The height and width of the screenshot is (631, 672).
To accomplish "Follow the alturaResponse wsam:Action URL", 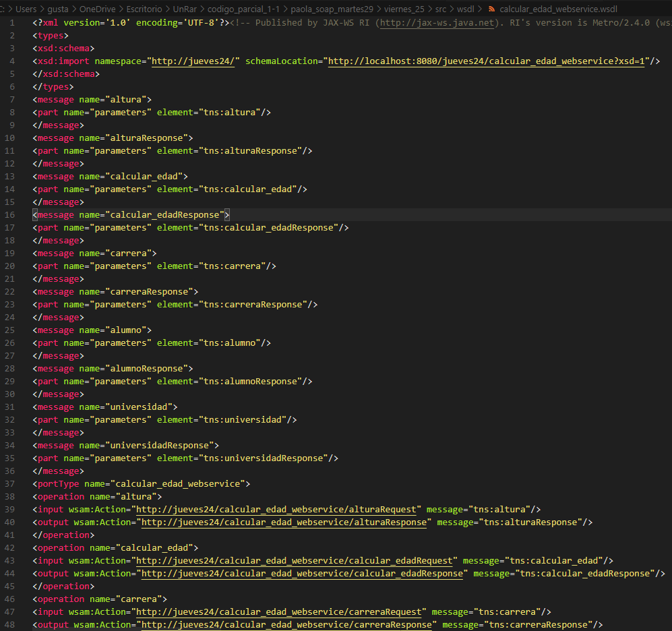I will coord(284,522).
